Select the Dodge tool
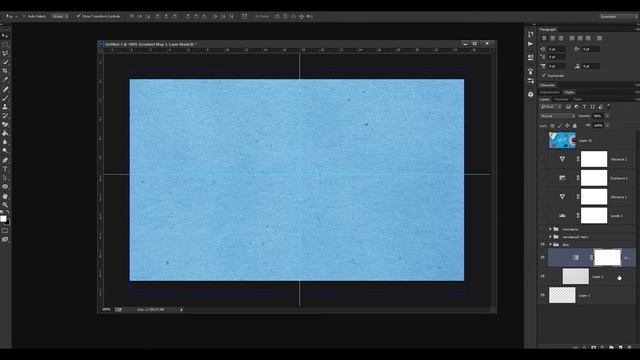Screen dimensions: 640x360 coord(5,151)
